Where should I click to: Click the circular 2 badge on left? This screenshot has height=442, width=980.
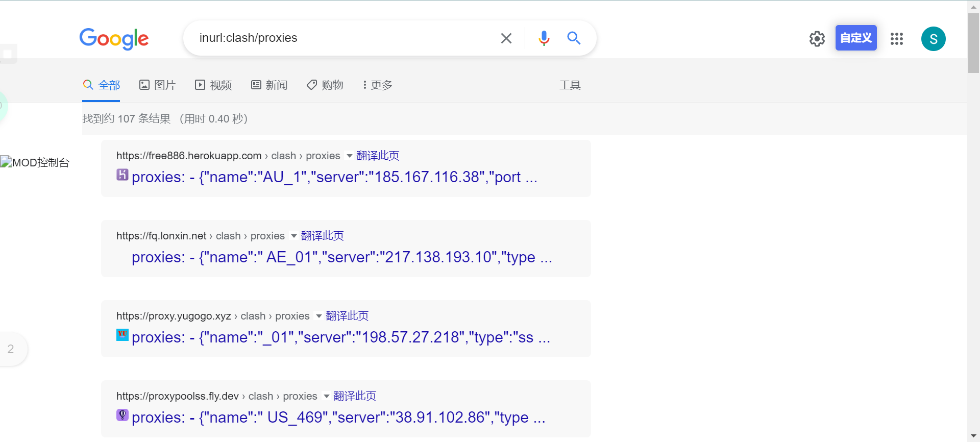pos(11,349)
